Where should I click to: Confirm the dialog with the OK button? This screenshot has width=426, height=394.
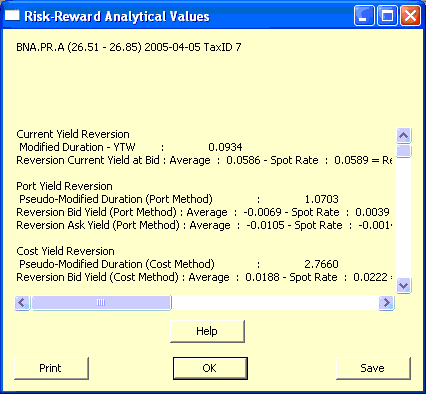tap(210, 368)
